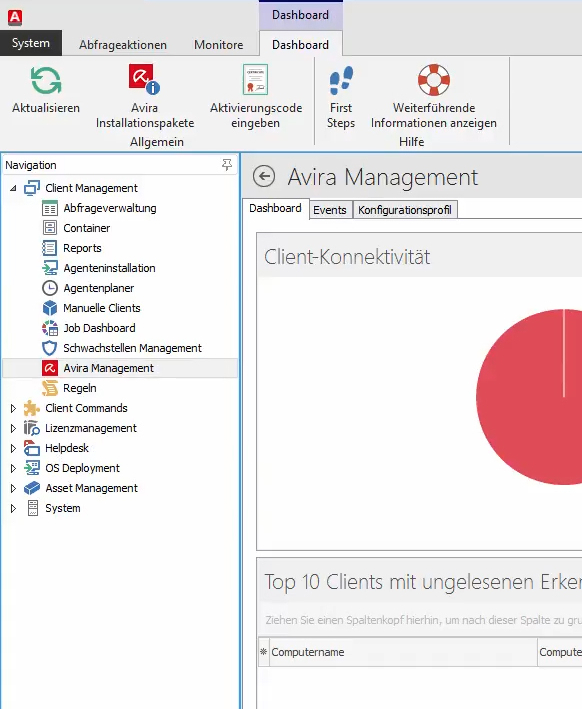Click the back arrow beside Avira Management
The width and height of the screenshot is (582, 709).
tap(264, 176)
